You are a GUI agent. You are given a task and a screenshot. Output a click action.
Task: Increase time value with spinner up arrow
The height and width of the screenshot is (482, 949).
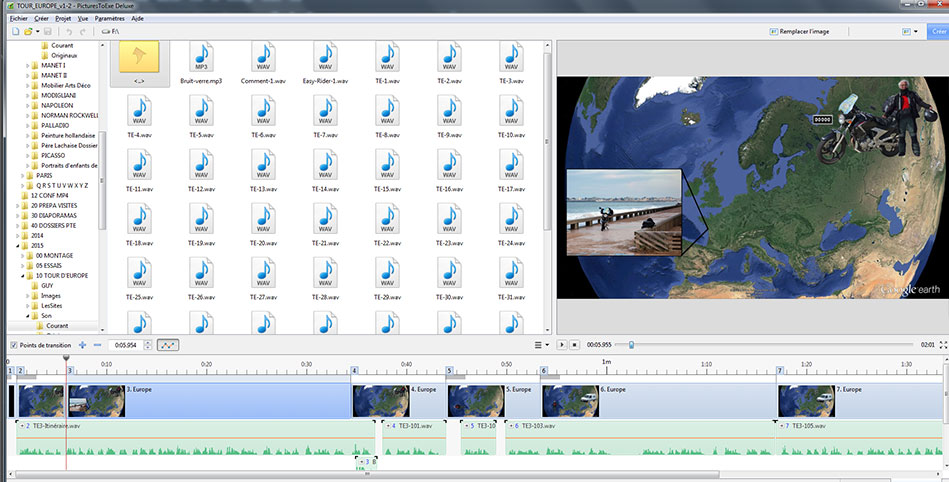click(x=148, y=343)
